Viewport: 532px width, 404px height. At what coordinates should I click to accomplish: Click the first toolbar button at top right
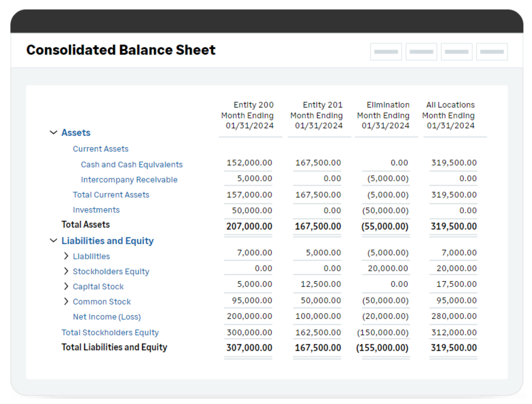point(386,51)
